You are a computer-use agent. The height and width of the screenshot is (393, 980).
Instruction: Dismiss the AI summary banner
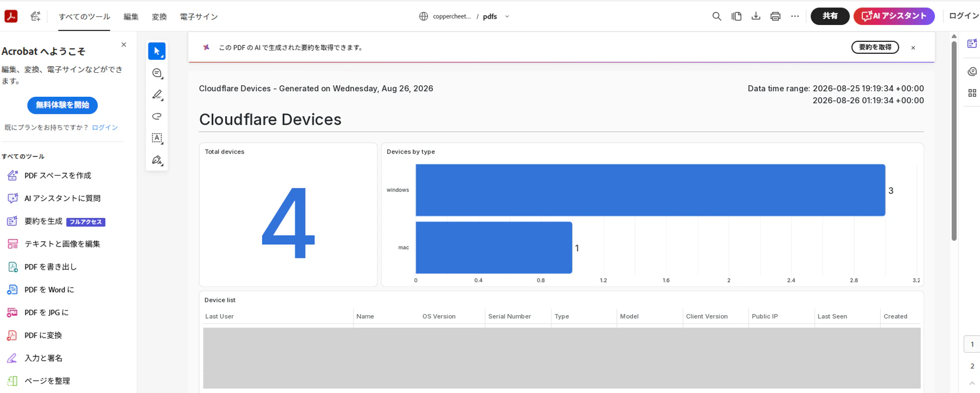pyautogui.click(x=913, y=48)
